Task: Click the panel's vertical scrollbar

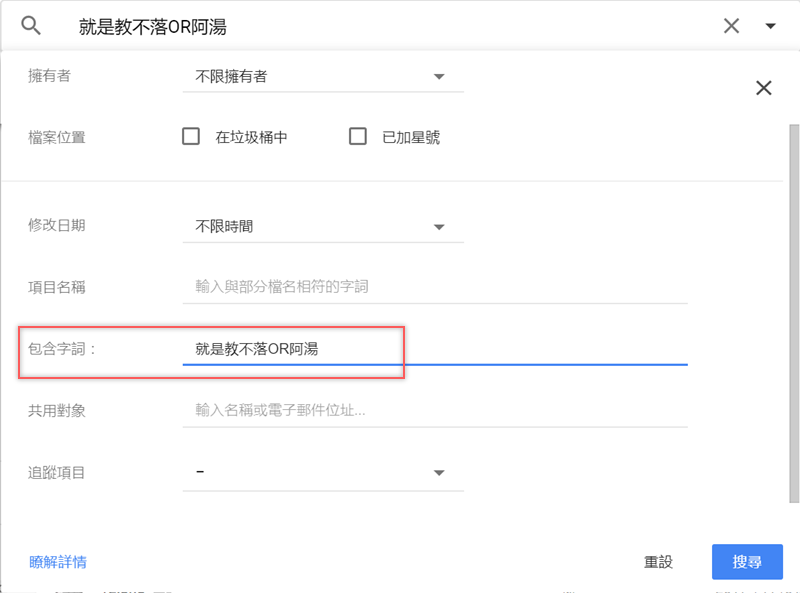Action: tap(795, 300)
